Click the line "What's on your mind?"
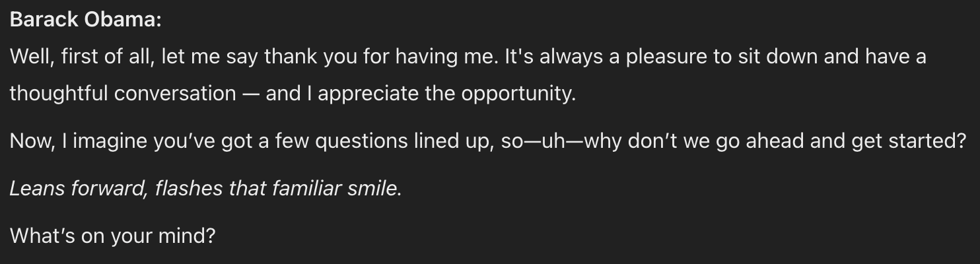980x264 pixels. pos(112,236)
